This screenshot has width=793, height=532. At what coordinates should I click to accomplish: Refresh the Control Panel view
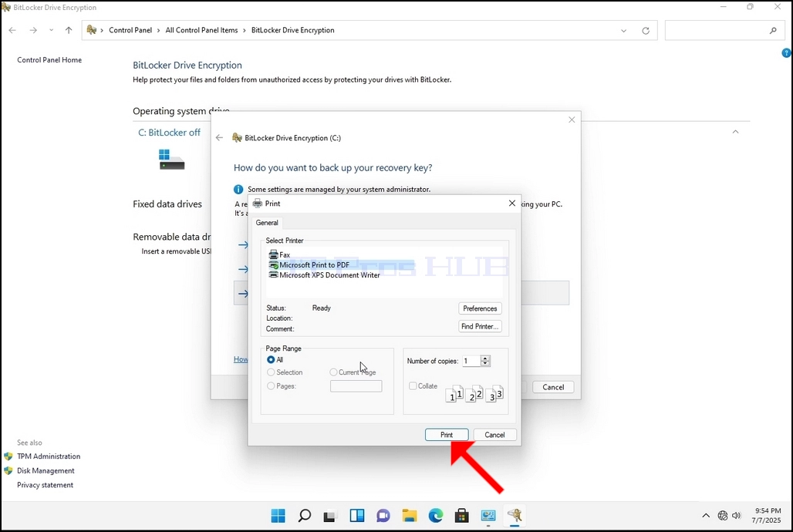[646, 31]
